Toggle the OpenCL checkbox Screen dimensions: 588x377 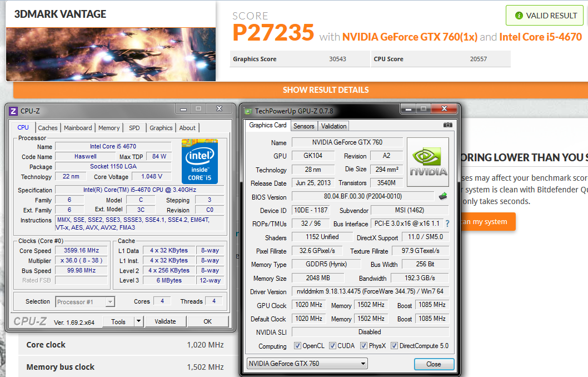coord(297,345)
